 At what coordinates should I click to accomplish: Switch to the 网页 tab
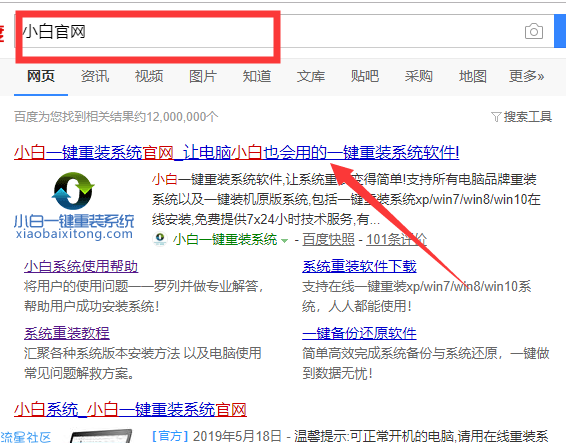pyautogui.click(x=41, y=76)
